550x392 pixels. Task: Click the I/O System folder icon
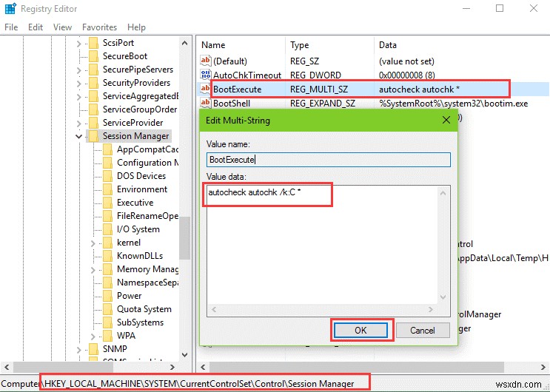click(x=107, y=230)
